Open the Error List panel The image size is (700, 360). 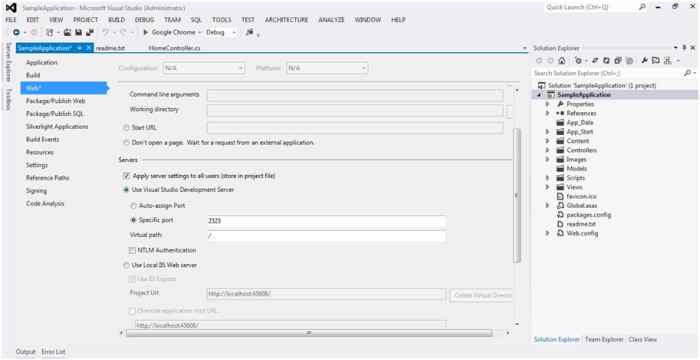click(x=54, y=352)
